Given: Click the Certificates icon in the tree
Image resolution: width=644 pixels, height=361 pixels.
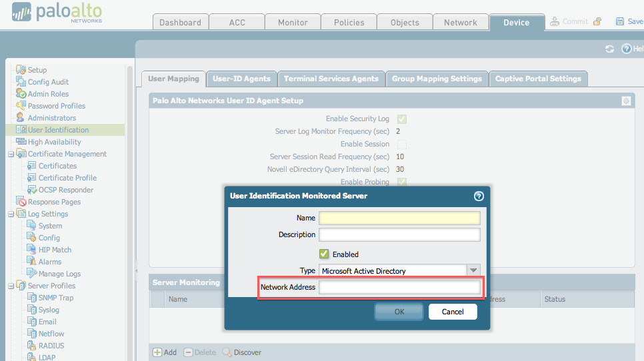Looking at the screenshot, I should point(31,166).
